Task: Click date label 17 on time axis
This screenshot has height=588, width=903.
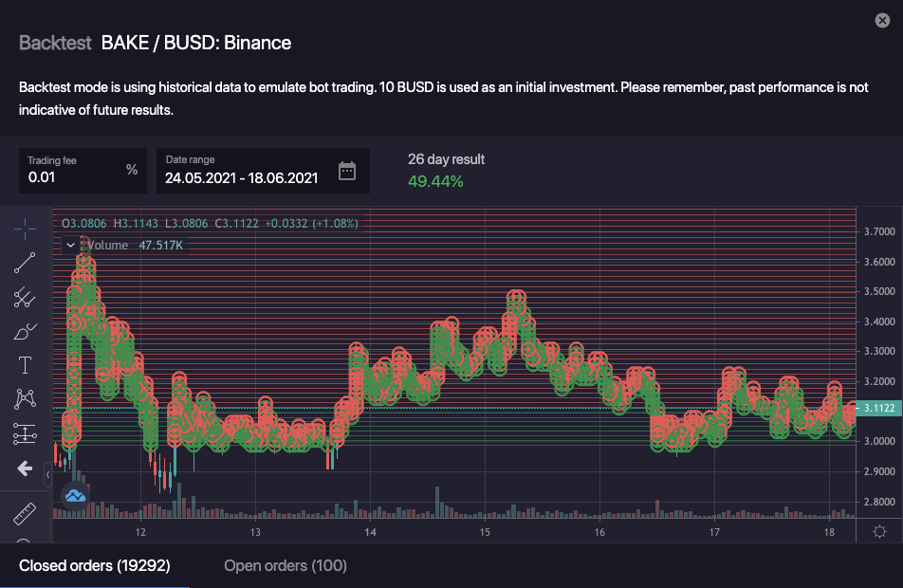Action: tap(714, 532)
